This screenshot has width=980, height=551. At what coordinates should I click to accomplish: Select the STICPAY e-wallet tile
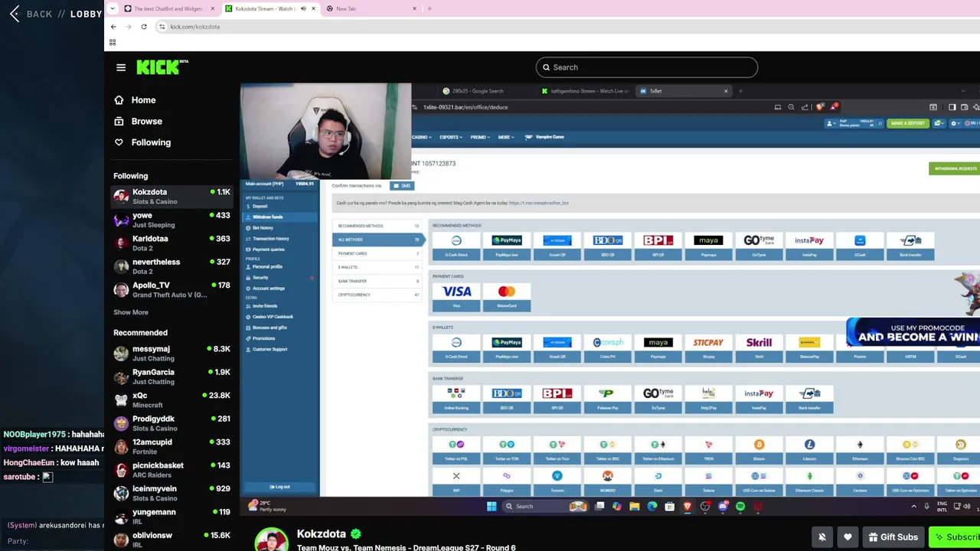[x=708, y=347]
